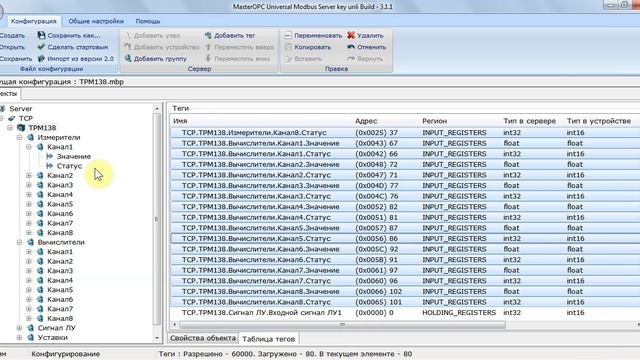
Task: Click Сделать стартовым button
Action: tap(73, 47)
